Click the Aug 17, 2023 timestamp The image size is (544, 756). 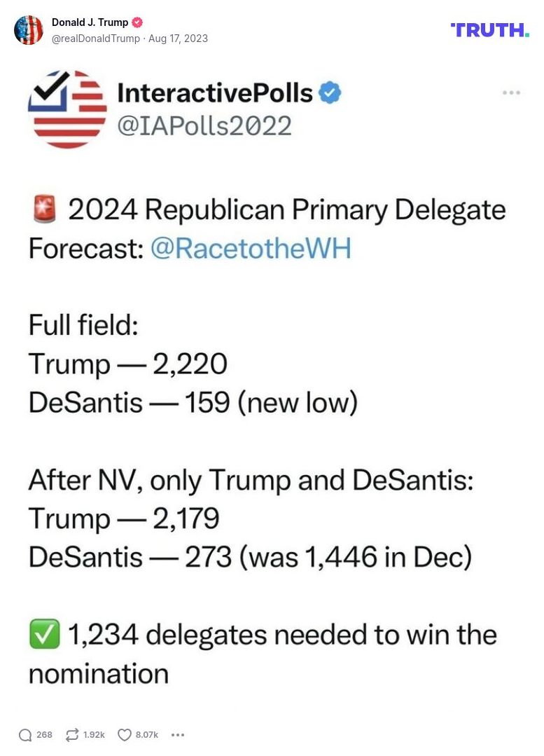pyautogui.click(x=178, y=39)
